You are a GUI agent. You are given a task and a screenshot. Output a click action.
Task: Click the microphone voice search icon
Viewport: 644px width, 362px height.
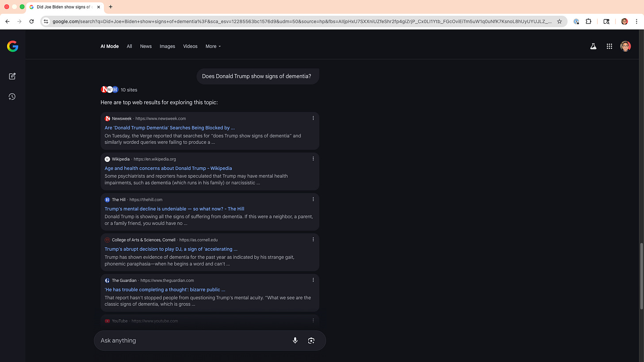pos(295,340)
